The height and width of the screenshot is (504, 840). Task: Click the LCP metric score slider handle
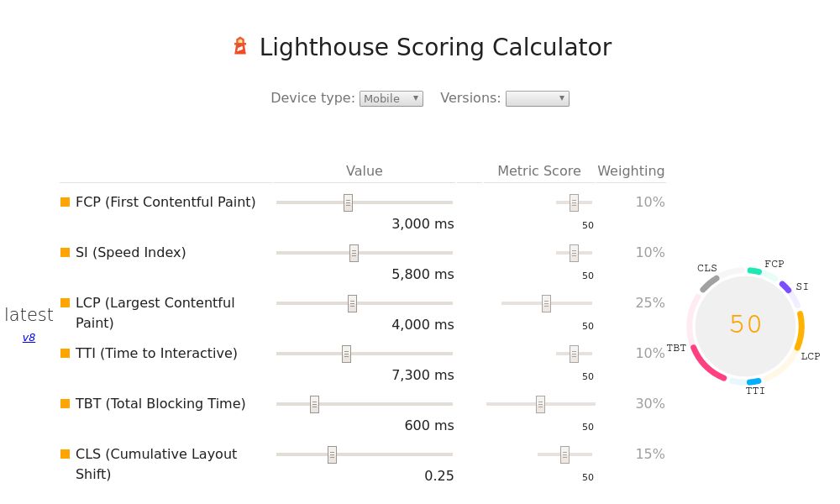point(547,302)
